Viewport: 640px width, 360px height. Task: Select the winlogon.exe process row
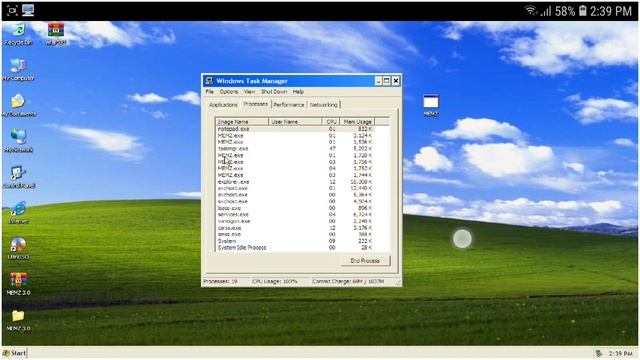[x=302, y=221]
